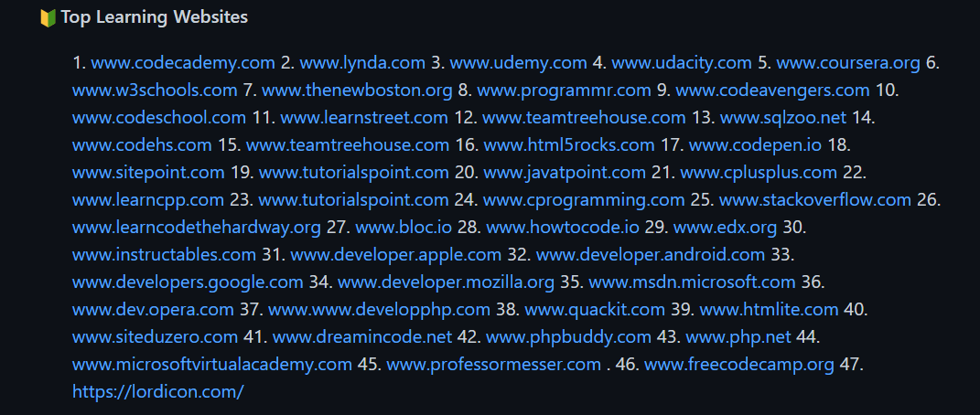
Task: Open www.stackoverflow.com link
Action: pyautogui.click(x=815, y=199)
